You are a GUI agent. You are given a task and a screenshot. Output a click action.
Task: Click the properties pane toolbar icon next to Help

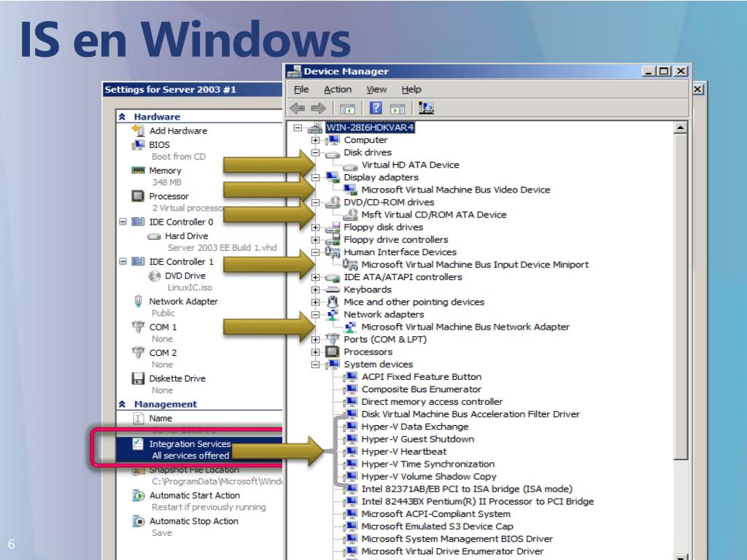click(x=398, y=109)
